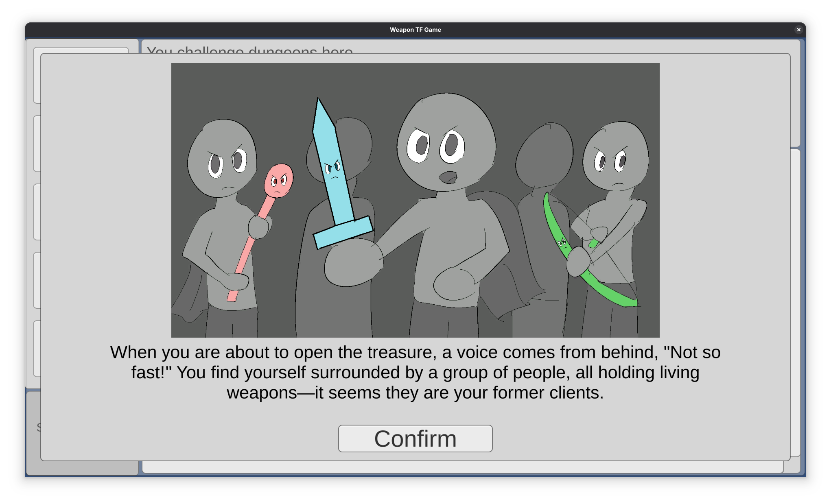Viewport: 831px width, 504px height.
Task: Click the second sidebar button behind the dialog
Action: (x=37, y=143)
